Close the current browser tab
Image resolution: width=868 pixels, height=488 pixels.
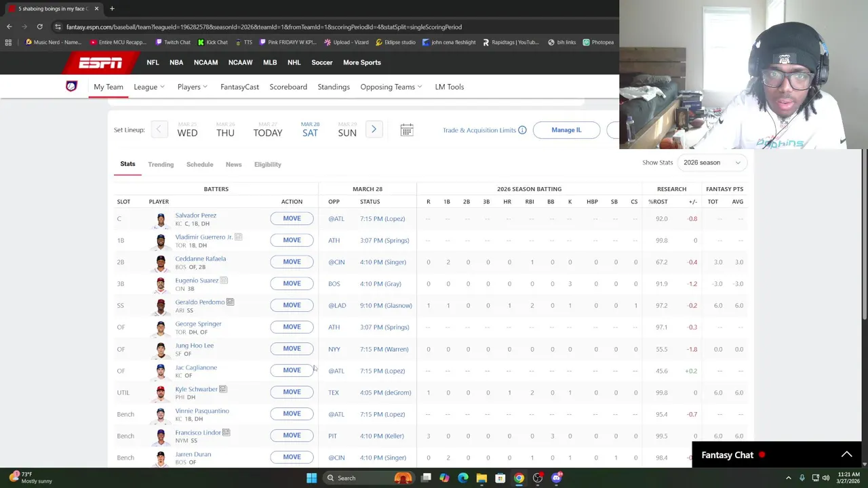(96, 8)
